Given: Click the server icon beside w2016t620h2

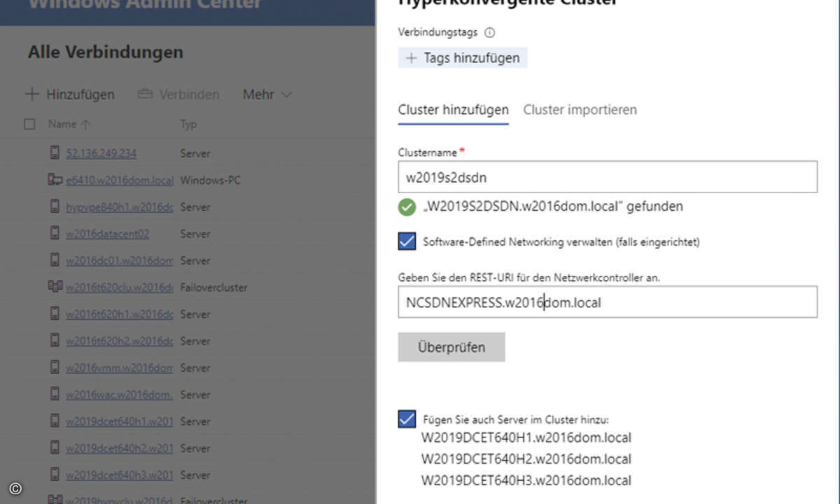Looking at the screenshot, I should (55, 340).
